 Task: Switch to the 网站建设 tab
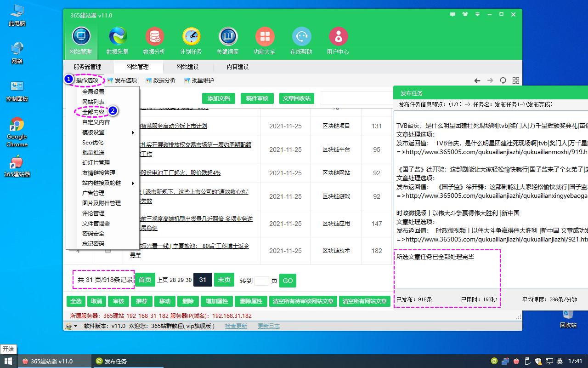click(x=187, y=67)
